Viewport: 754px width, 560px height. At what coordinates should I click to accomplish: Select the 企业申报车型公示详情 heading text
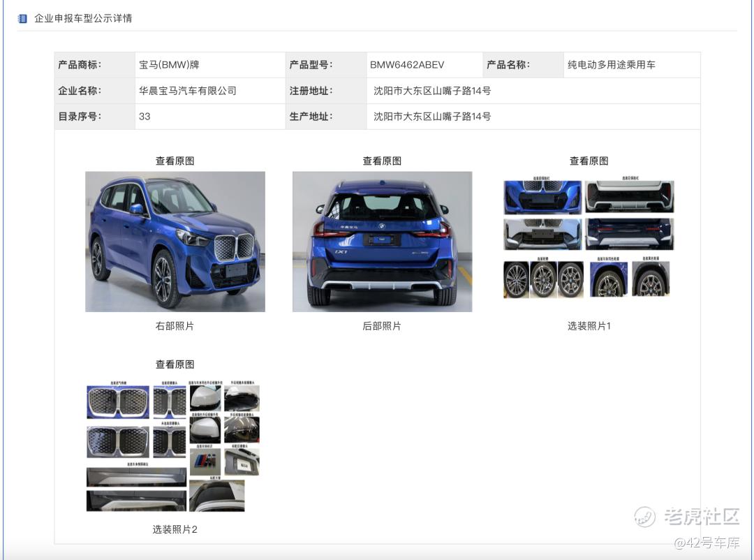[83, 18]
